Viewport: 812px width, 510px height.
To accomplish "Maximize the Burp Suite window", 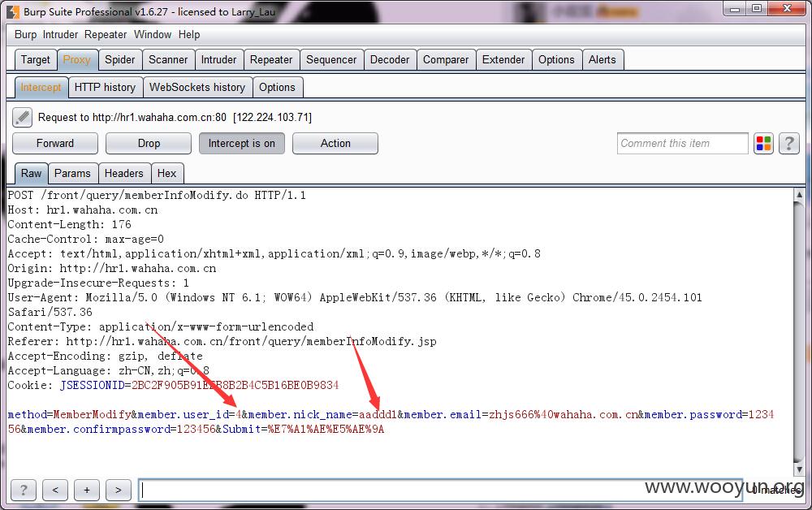I will tap(757, 9).
